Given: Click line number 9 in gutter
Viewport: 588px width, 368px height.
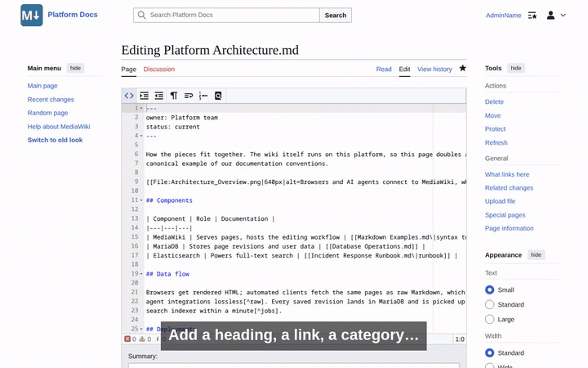Looking at the screenshot, I should [136, 182].
